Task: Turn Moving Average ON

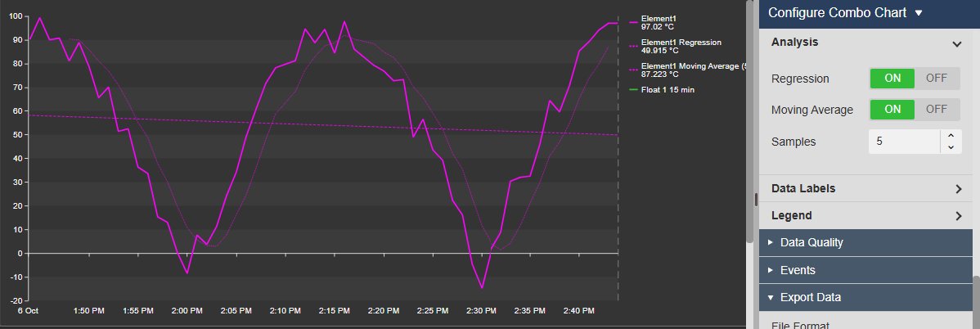Action: (892, 110)
